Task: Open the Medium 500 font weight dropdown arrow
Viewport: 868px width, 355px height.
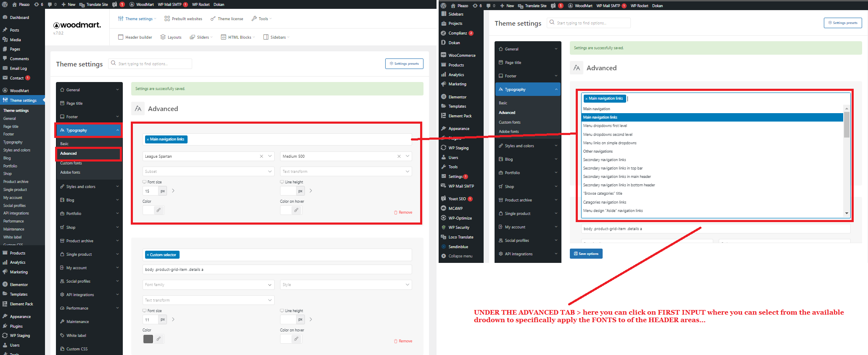Action: (x=408, y=156)
